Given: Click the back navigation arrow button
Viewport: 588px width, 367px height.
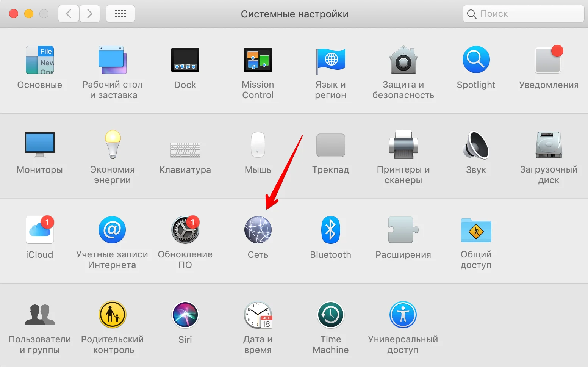Looking at the screenshot, I should coord(69,14).
